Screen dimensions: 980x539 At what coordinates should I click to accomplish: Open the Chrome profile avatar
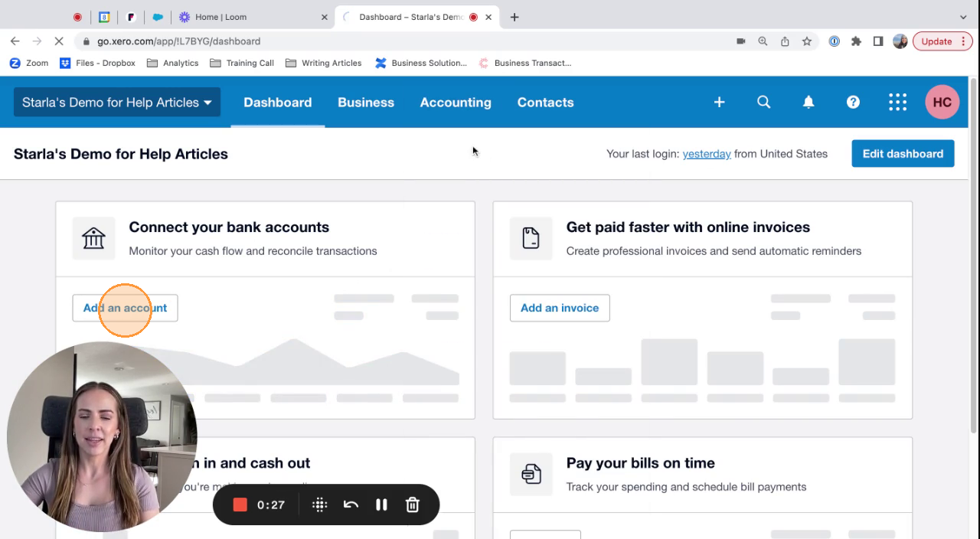pyautogui.click(x=900, y=41)
